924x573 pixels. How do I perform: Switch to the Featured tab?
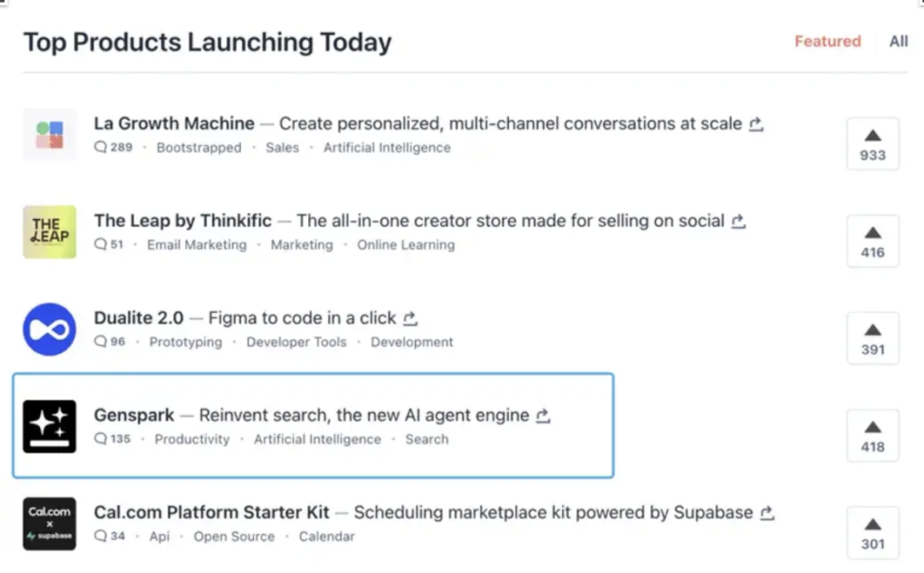click(827, 41)
